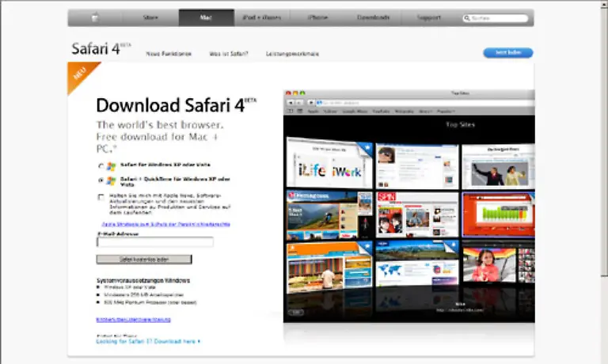Open the Neue Funktionen page

pos(169,54)
